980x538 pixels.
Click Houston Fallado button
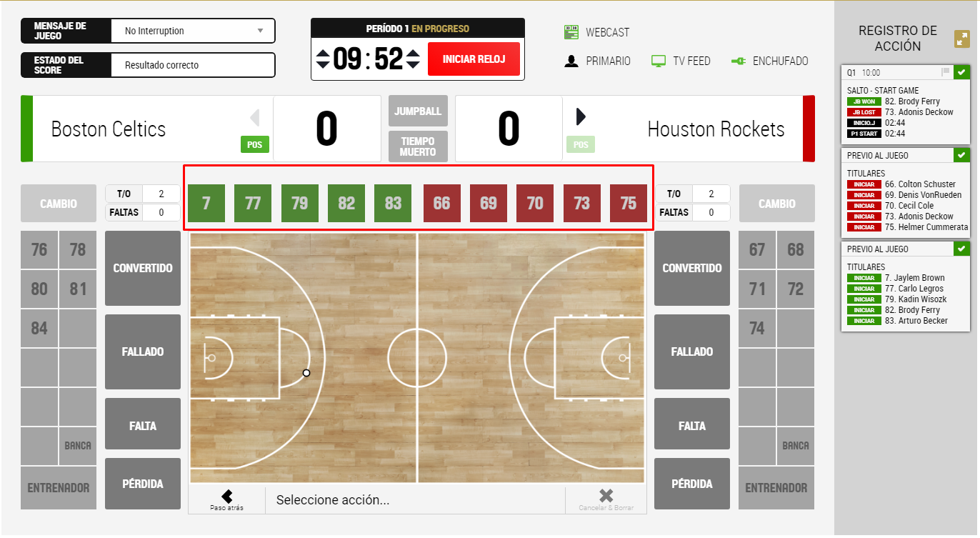point(692,352)
